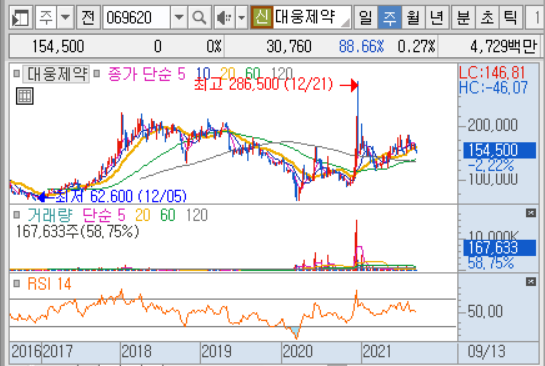Click the green 60 moving average legend
The image size is (545, 366).
pyautogui.click(x=253, y=74)
